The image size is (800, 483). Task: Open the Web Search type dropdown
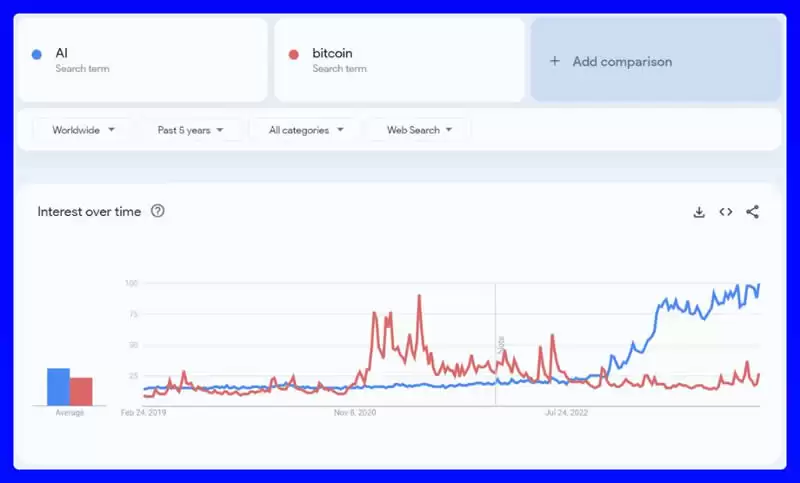click(x=419, y=130)
